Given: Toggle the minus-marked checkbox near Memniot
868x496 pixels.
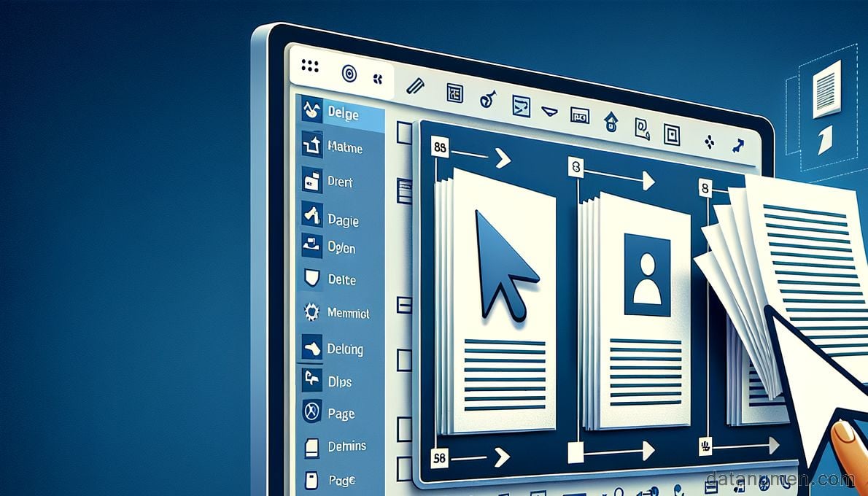Looking at the screenshot, I should tap(403, 303).
